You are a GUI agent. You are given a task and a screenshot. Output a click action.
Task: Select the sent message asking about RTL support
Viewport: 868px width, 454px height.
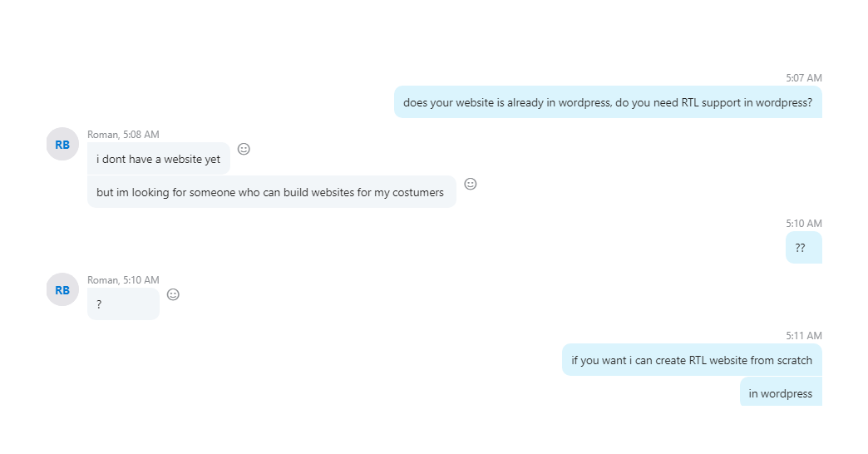click(608, 102)
